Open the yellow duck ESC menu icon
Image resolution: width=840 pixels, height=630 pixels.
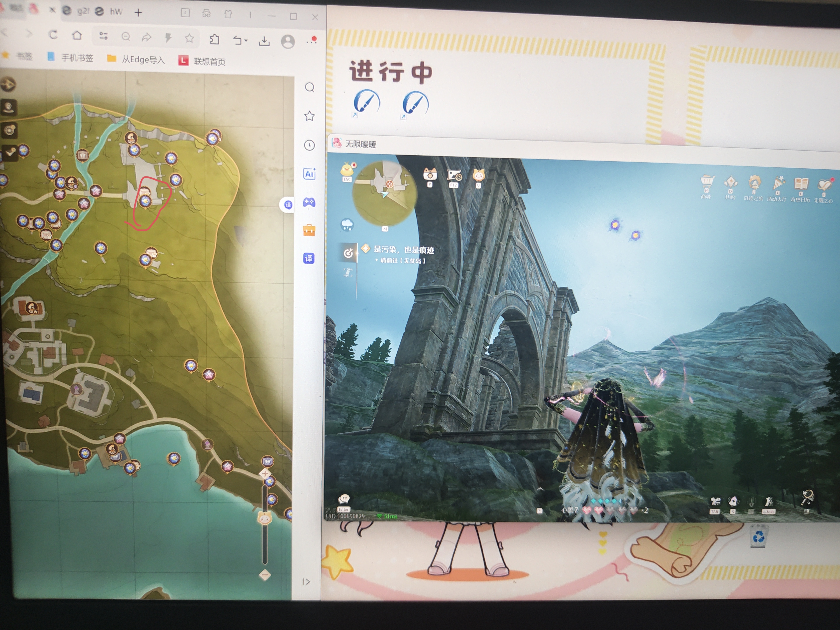click(x=347, y=170)
